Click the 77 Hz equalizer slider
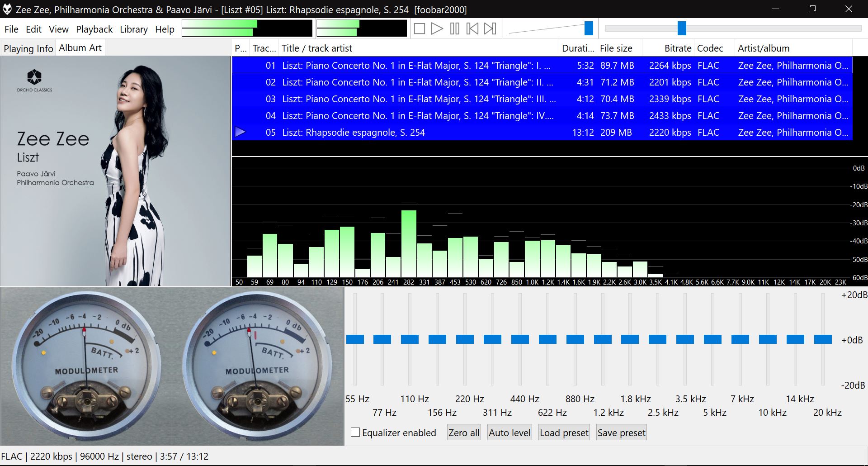The width and height of the screenshot is (868, 466). 382,339
